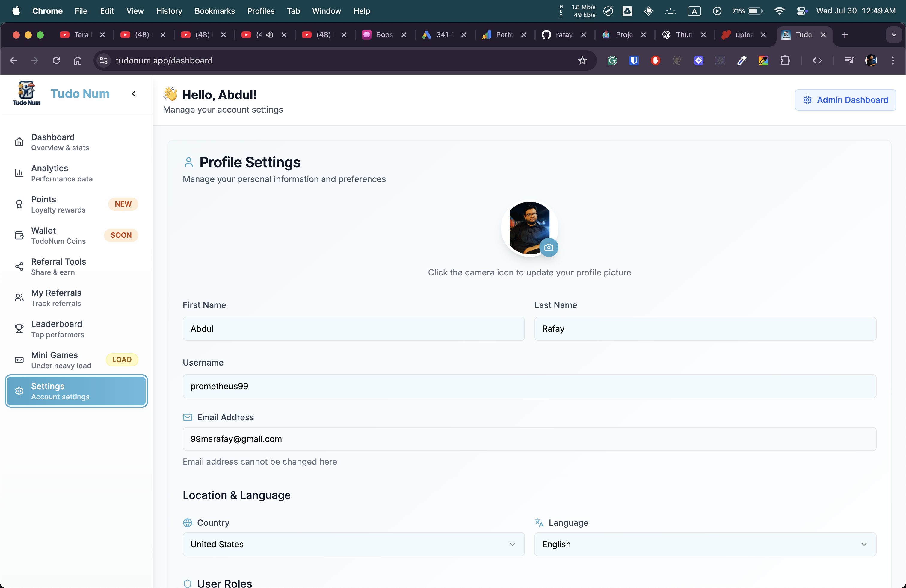Click the Leaderboard trophy icon

[x=19, y=329]
